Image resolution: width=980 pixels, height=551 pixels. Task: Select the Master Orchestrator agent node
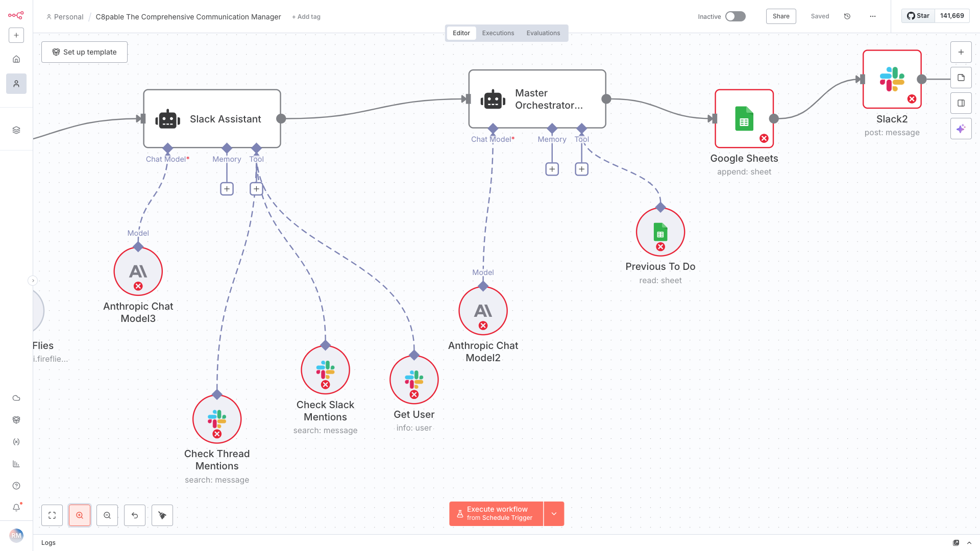tap(537, 99)
